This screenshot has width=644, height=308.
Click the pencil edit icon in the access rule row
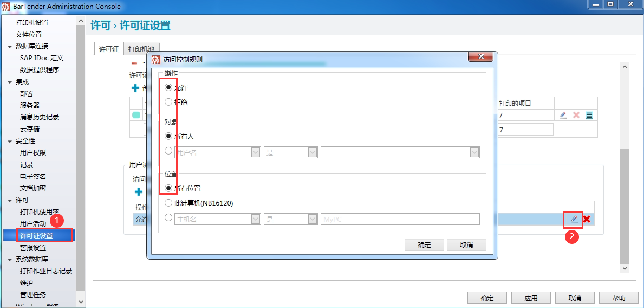pyautogui.click(x=574, y=219)
